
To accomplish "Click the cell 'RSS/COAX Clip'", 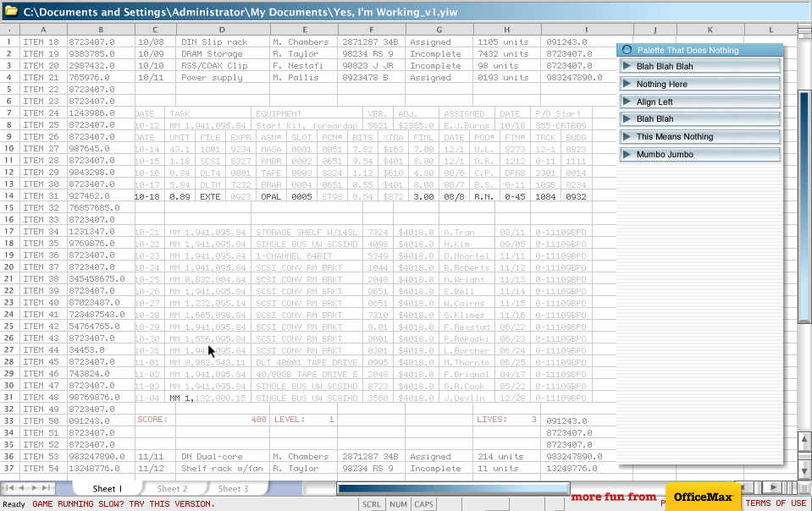I will [x=223, y=66].
